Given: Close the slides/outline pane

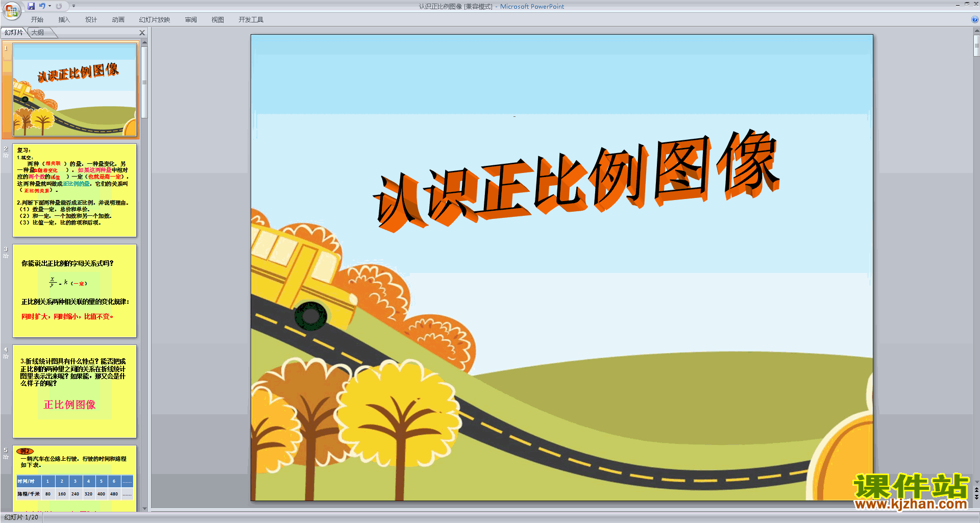Looking at the screenshot, I should coord(142,33).
